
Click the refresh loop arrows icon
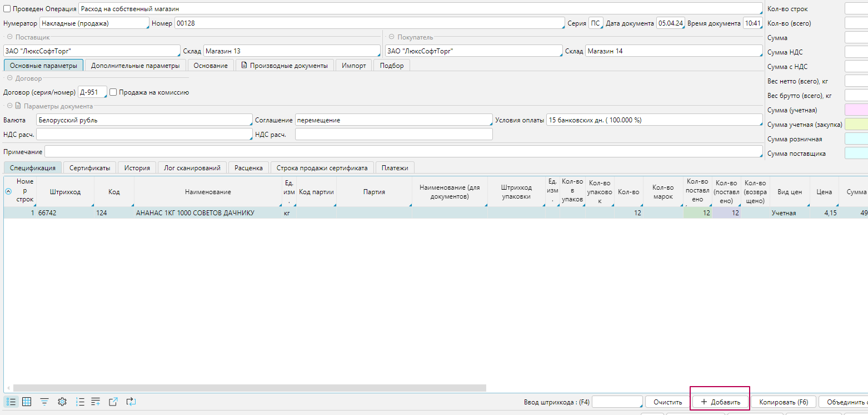point(131,402)
